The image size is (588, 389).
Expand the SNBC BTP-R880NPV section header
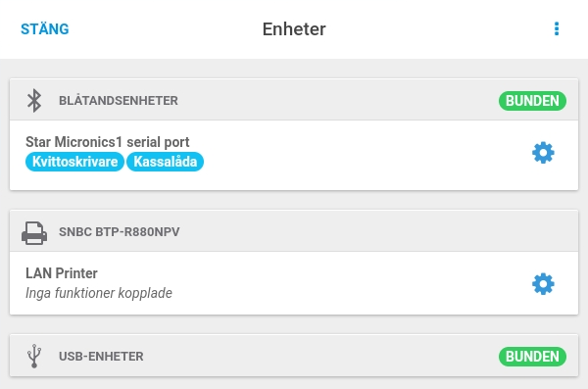(294, 231)
